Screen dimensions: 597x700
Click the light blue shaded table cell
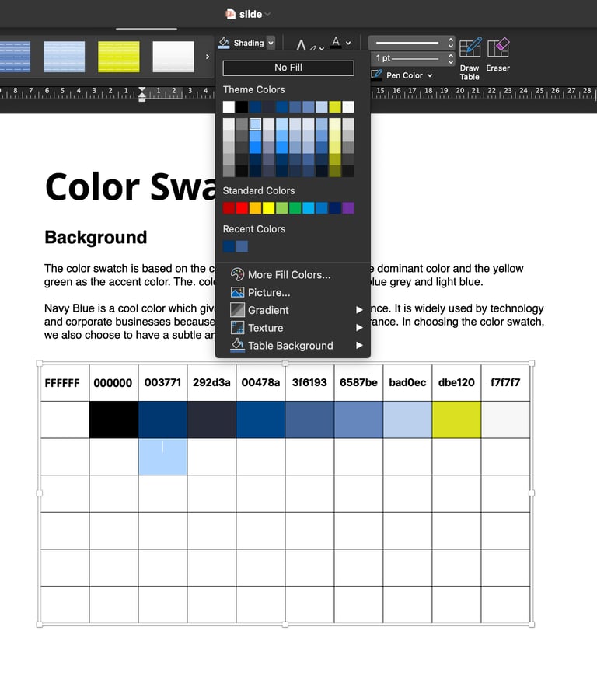(162, 457)
